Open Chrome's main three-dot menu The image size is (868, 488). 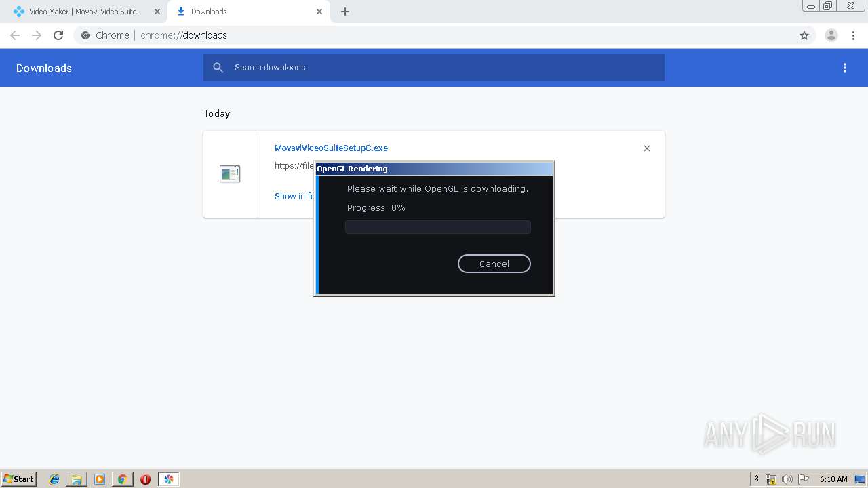click(853, 35)
